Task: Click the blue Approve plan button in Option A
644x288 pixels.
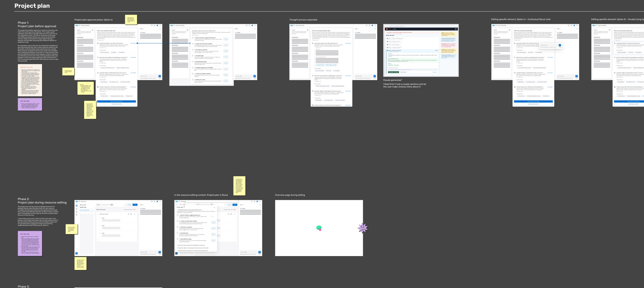Action: 117,102
